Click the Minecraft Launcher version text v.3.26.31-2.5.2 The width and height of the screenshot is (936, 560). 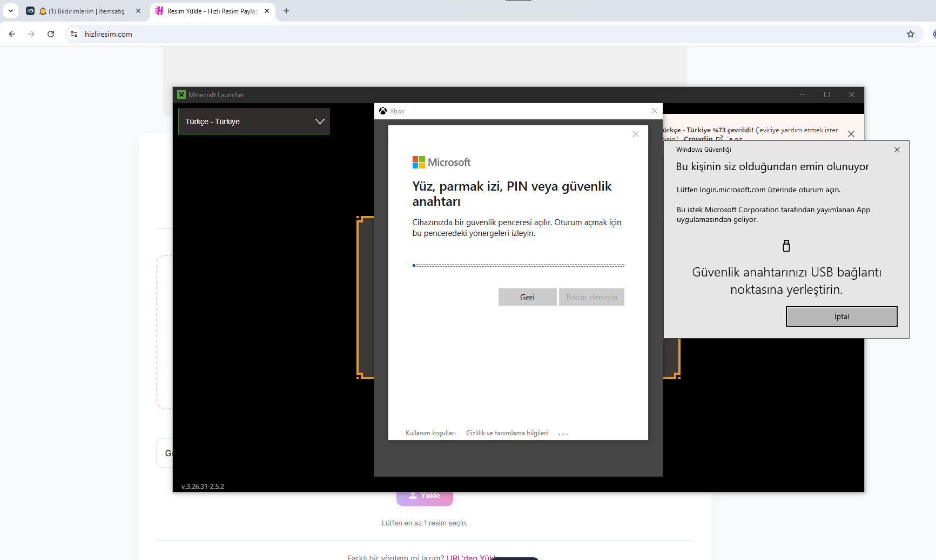[203, 486]
